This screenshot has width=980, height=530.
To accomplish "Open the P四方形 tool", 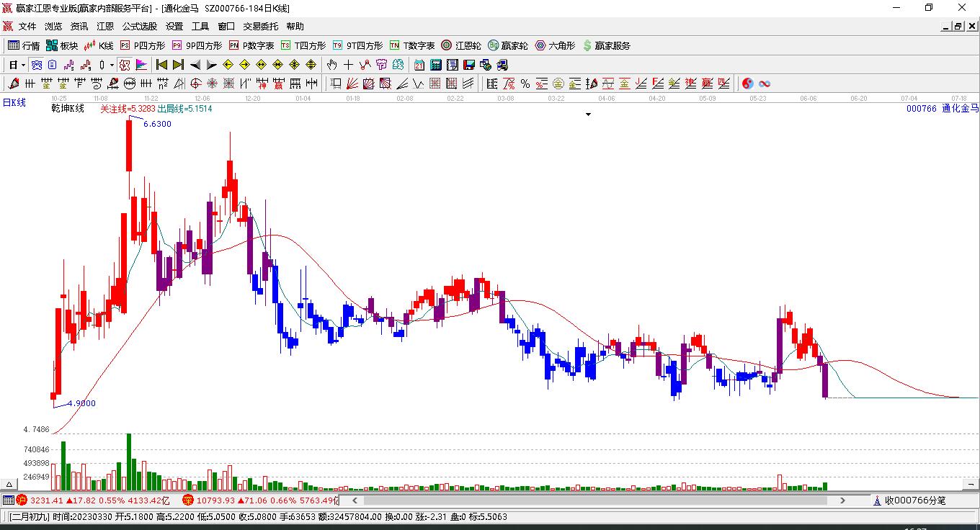I will coord(142,45).
